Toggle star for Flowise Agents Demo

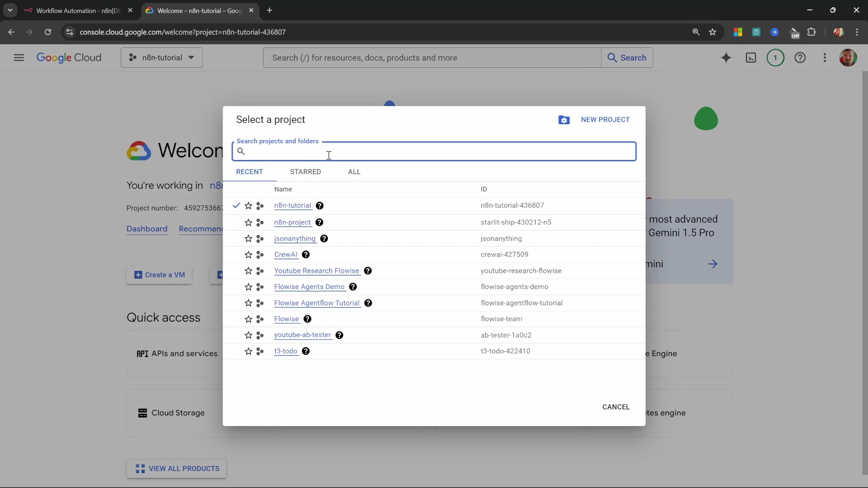[248, 287]
